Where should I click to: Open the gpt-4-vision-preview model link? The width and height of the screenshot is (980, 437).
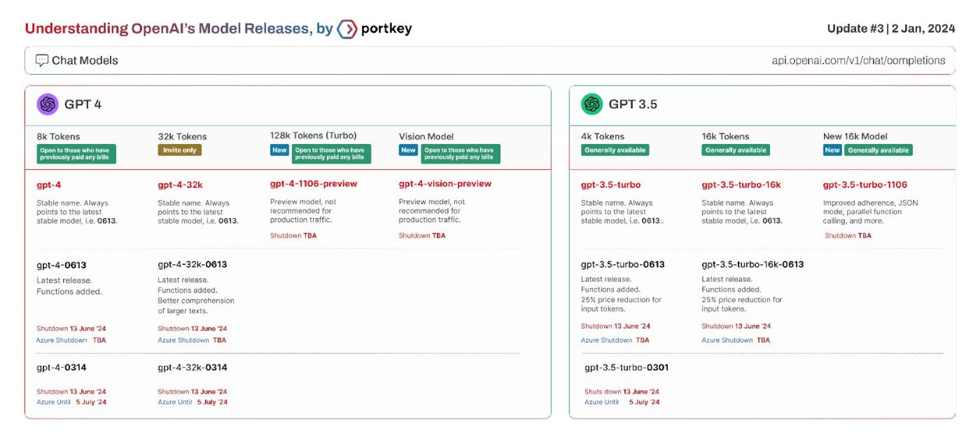point(445,184)
